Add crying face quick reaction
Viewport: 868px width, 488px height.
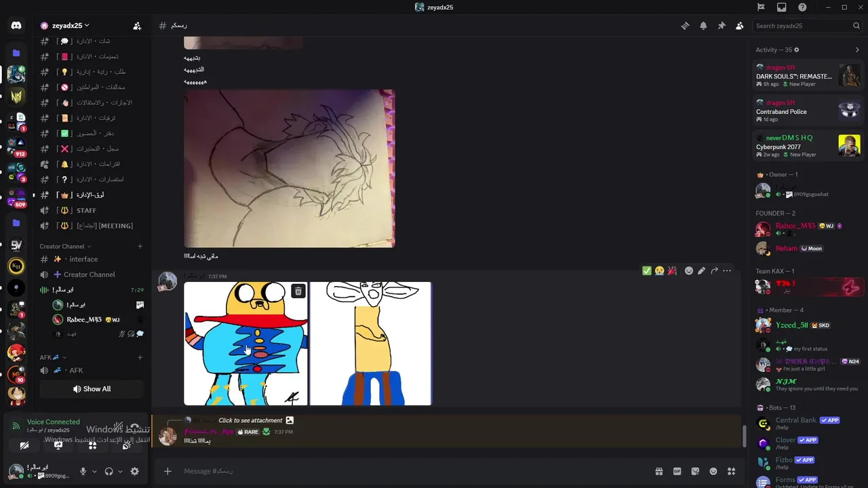coord(659,270)
